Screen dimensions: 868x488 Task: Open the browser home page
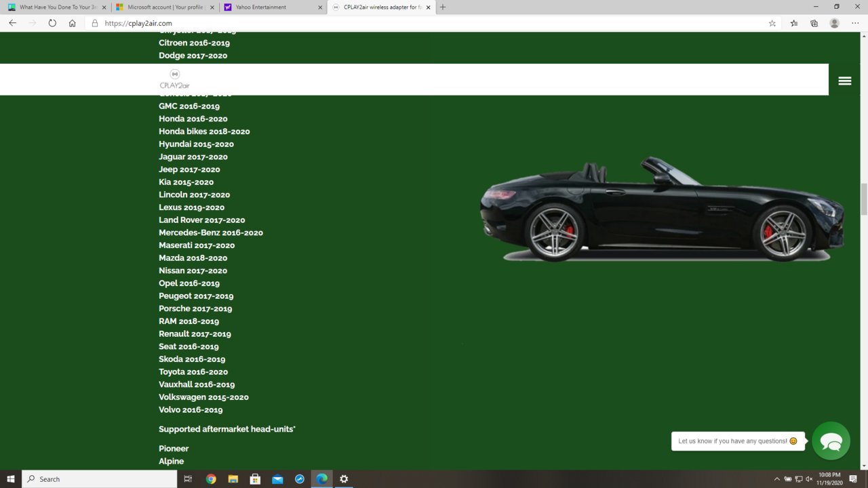(72, 23)
